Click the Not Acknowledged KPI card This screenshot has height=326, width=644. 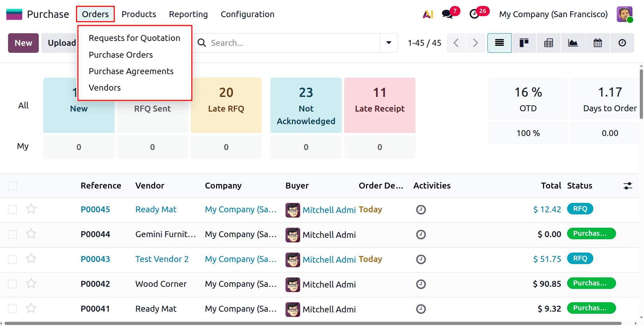click(306, 105)
